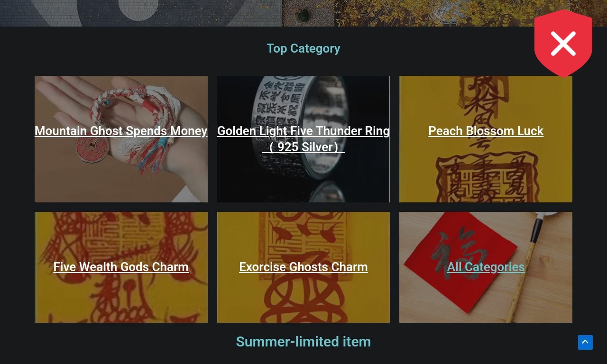Image resolution: width=607 pixels, height=364 pixels.
Task: Click the yellow foliage banner image
Action: 445,13
